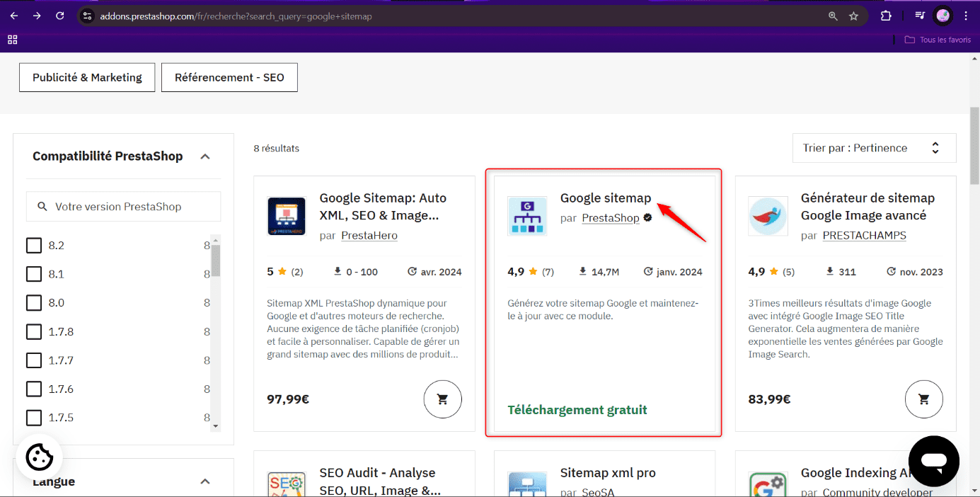This screenshot has width=980, height=497.
Task: Open the media controls icon
Action: point(919,16)
